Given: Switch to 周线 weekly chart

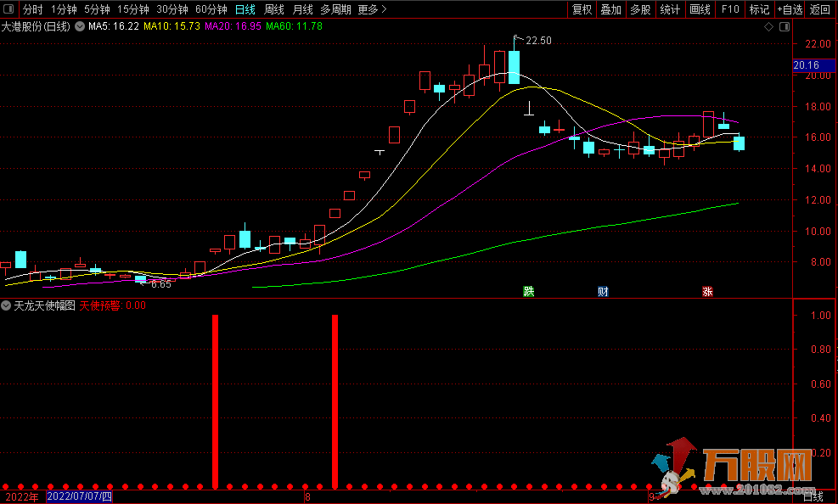Looking at the screenshot, I should [x=274, y=9].
